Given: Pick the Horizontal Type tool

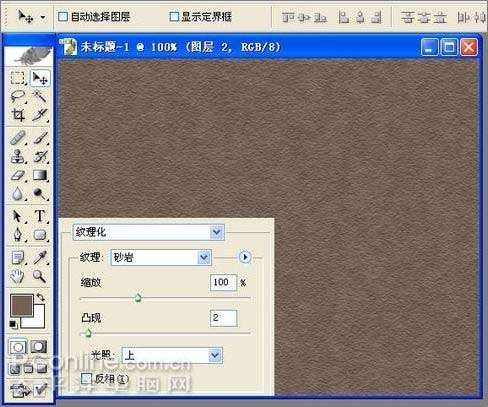Looking at the screenshot, I should point(40,216).
